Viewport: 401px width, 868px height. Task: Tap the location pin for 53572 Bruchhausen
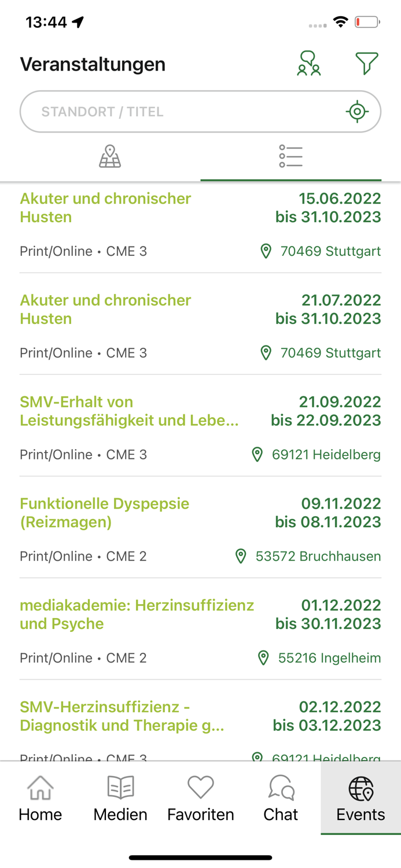click(241, 556)
